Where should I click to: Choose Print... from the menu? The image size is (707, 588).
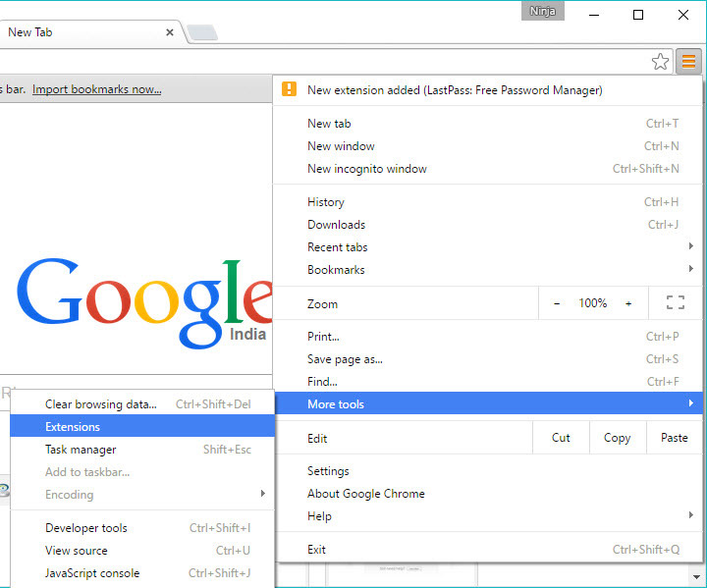[489, 337]
